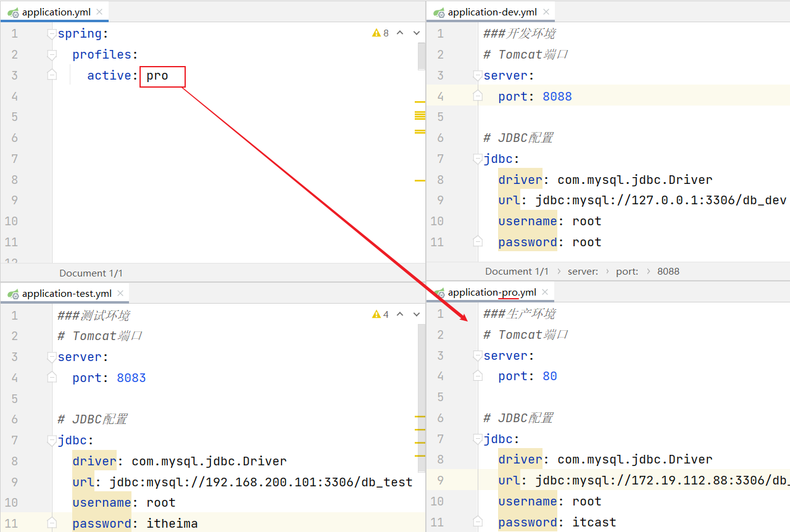Viewport: 790px width, 532px height.
Task: Click line number 5 in application.yml gutter
Action: point(15,117)
